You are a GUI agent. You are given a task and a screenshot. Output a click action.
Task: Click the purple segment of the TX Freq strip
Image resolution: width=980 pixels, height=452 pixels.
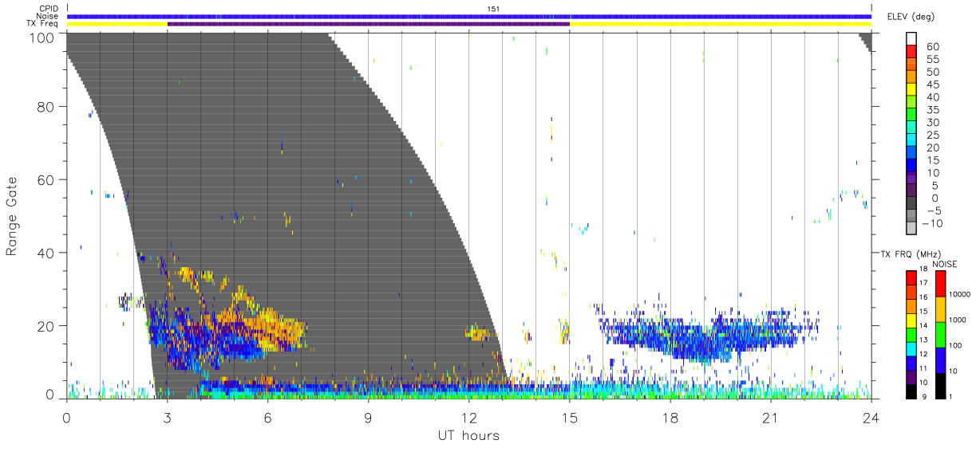click(369, 24)
